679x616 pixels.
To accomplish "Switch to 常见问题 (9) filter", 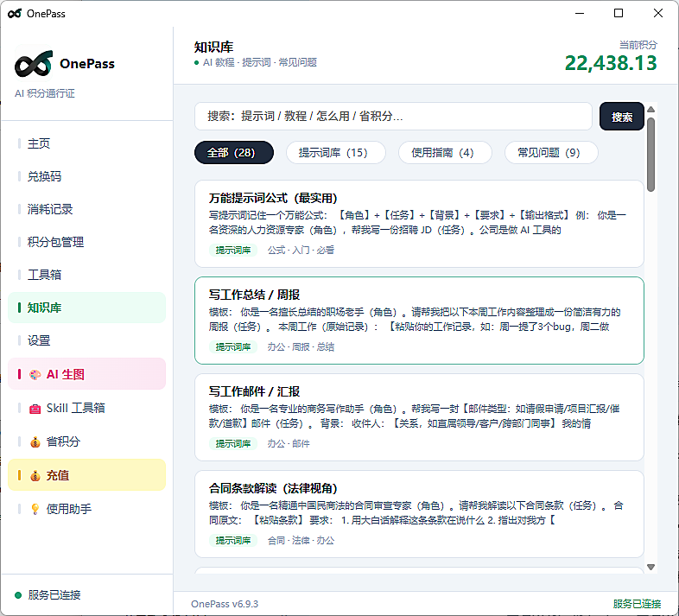I will [551, 152].
